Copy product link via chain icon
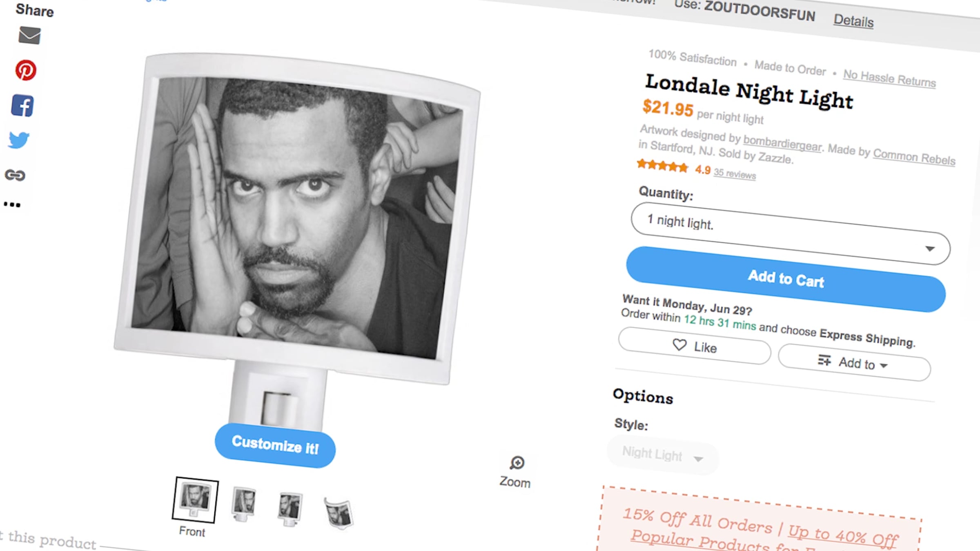The width and height of the screenshot is (980, 551). pos(15,175)
